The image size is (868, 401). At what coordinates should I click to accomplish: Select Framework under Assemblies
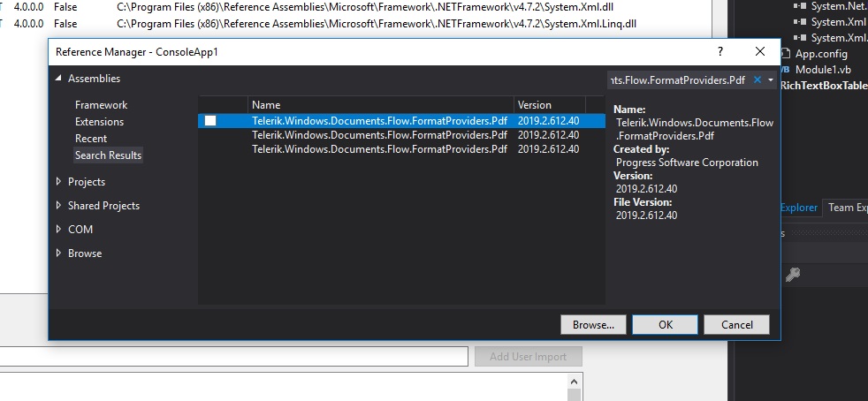point(101,105)
